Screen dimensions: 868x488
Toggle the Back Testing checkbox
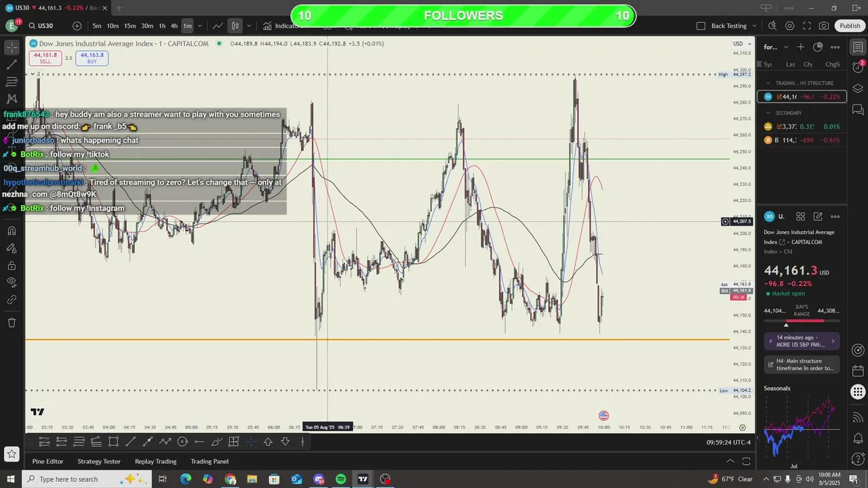click(701, 26)
